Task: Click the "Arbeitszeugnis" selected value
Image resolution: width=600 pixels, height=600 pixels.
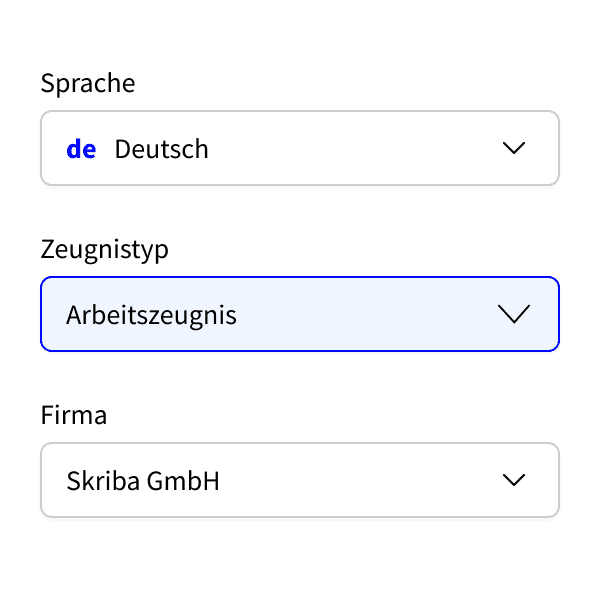Action: click(x=151, y=315)
